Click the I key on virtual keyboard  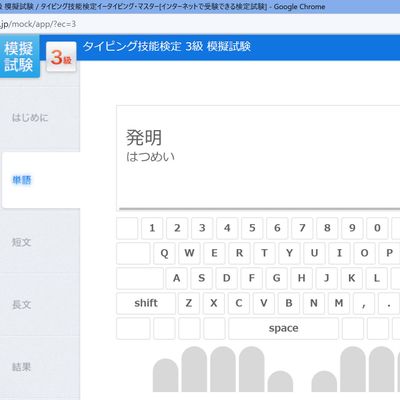[x=339, y=253]
